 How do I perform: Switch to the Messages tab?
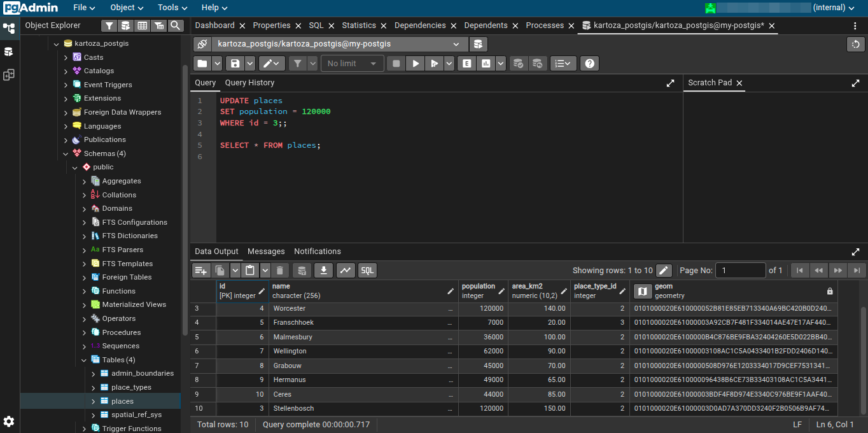point(266,252)
